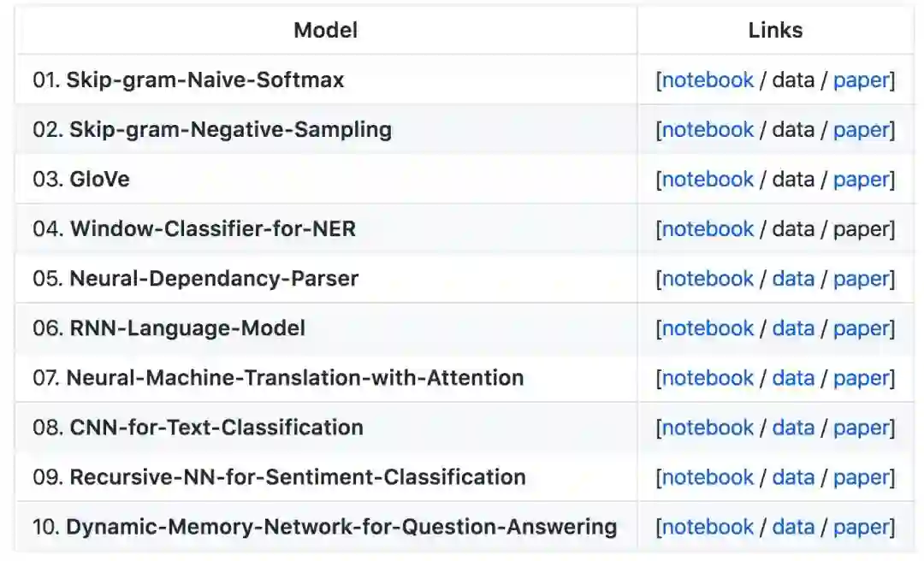The width and height of the screenshot is (924, 561).
Task: Open notebook for Window-Classifier-for-NER
Action: point(708,229)
